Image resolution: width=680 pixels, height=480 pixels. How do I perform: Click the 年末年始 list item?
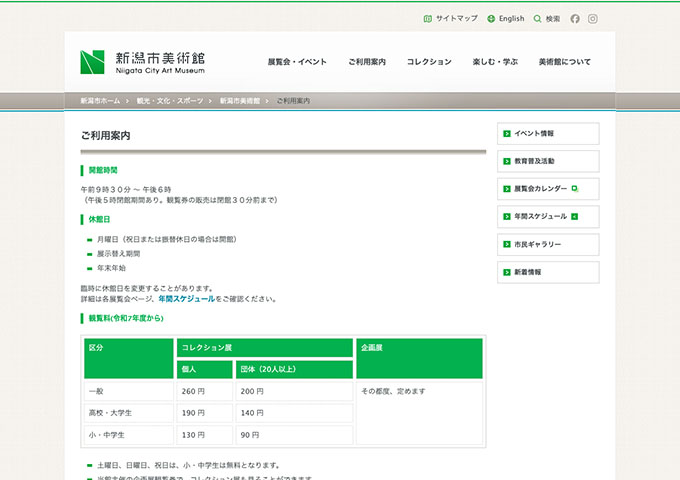pos(111,268)
